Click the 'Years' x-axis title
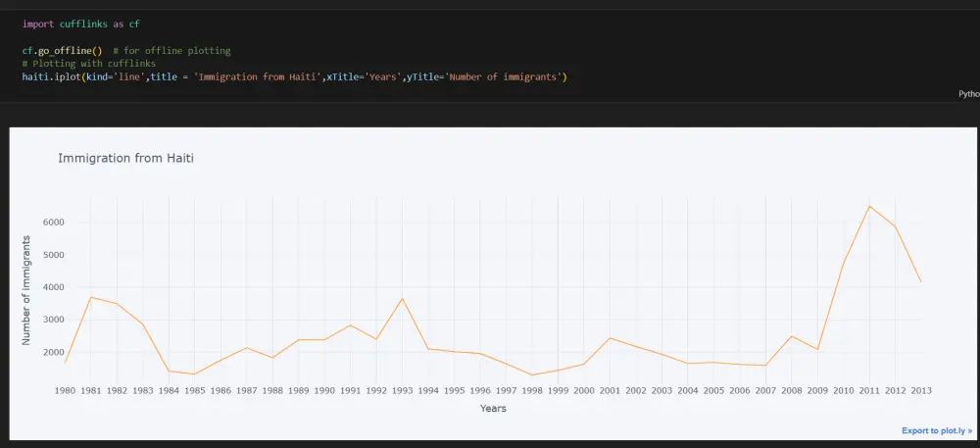The height and width of the screenshot is (448, 980). click(x=493, y=408)
